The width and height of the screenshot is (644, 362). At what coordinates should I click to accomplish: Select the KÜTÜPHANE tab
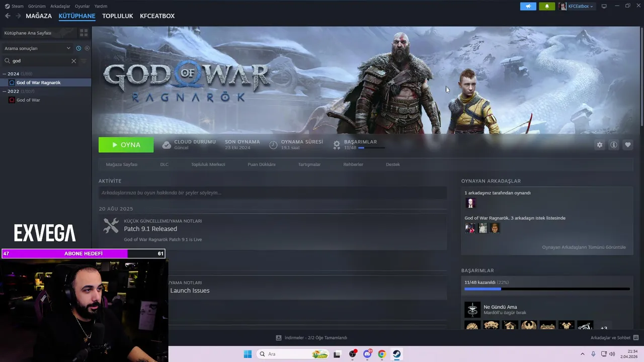(x=77, y=16)
